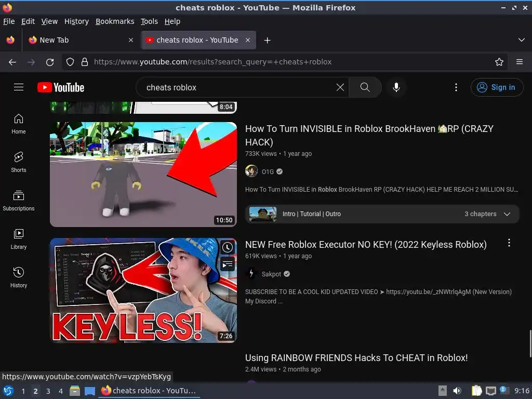Open Library in the sidebar
Image resolution: width=532 pixels, height=399 pixels.
(x=19, y=239)
